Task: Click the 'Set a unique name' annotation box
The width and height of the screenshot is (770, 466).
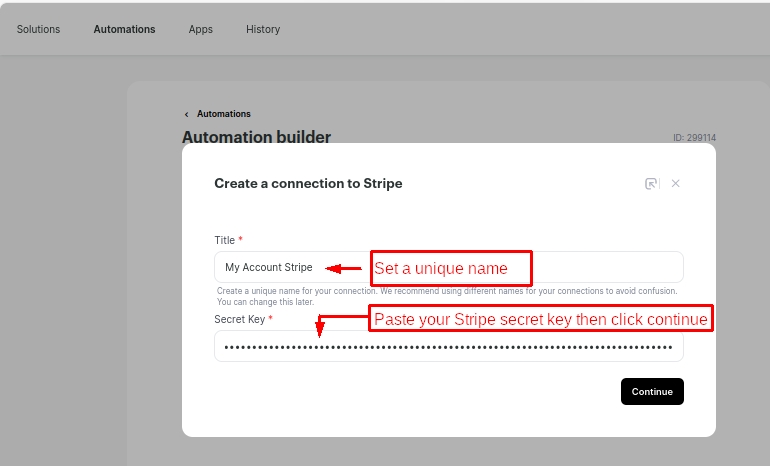Action: point(451,268)
